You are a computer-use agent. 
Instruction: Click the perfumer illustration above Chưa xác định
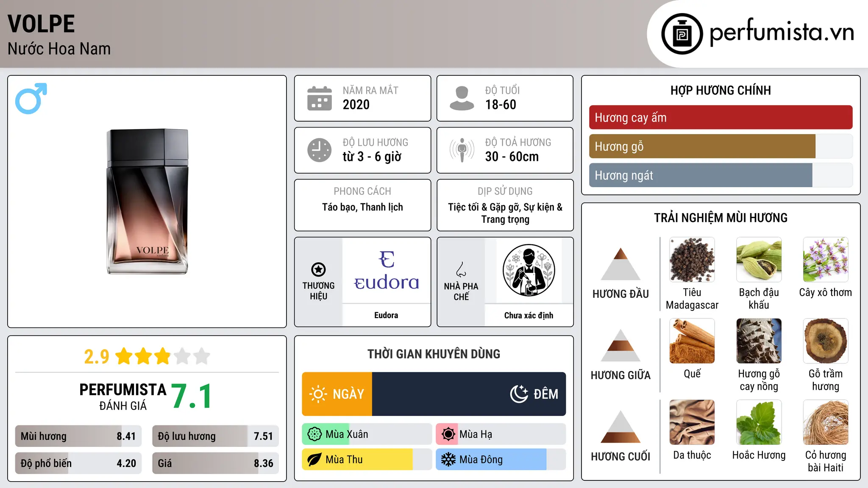click(x=529, y=270)
